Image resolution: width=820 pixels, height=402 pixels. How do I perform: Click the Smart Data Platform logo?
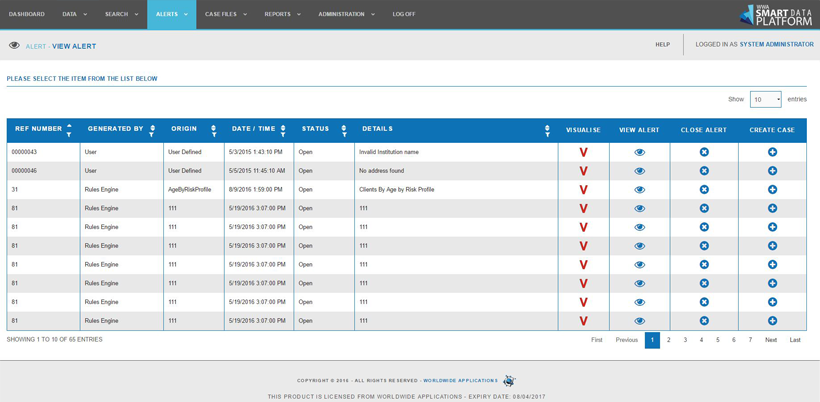776,14
